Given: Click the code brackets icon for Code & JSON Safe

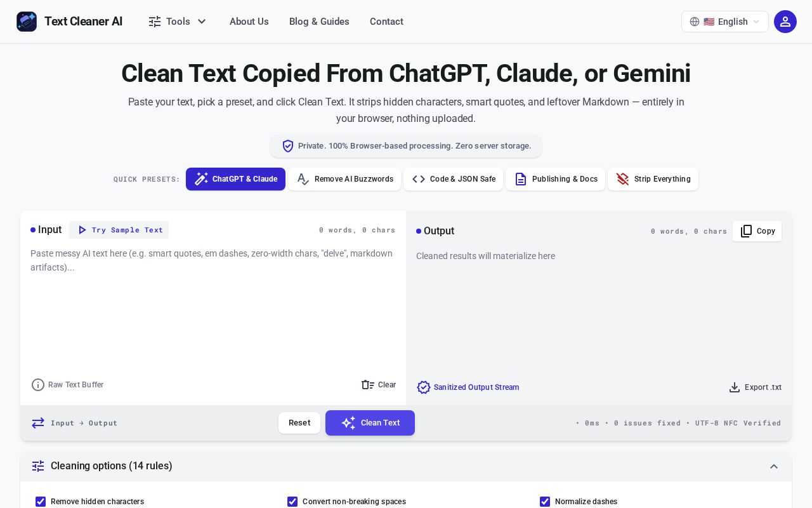Looking at the screenshot, I should 419,179.
